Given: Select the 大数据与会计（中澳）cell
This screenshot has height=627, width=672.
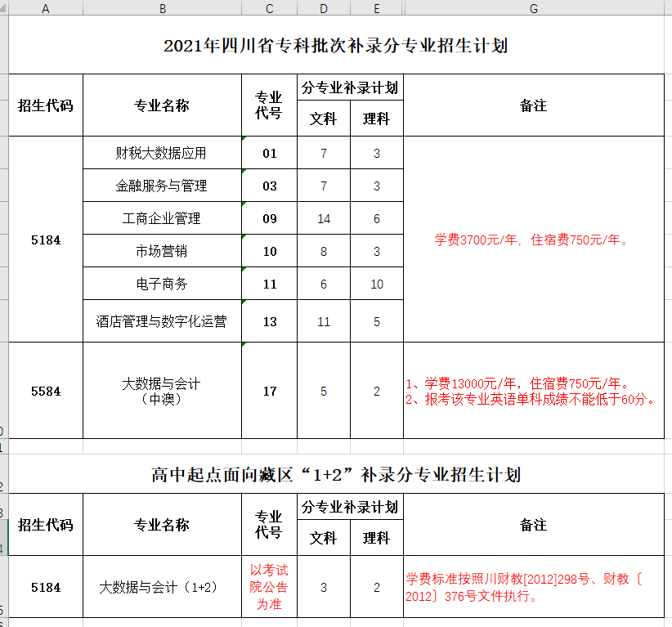Looking at the screenshot, I should click(x=162, y=391).
